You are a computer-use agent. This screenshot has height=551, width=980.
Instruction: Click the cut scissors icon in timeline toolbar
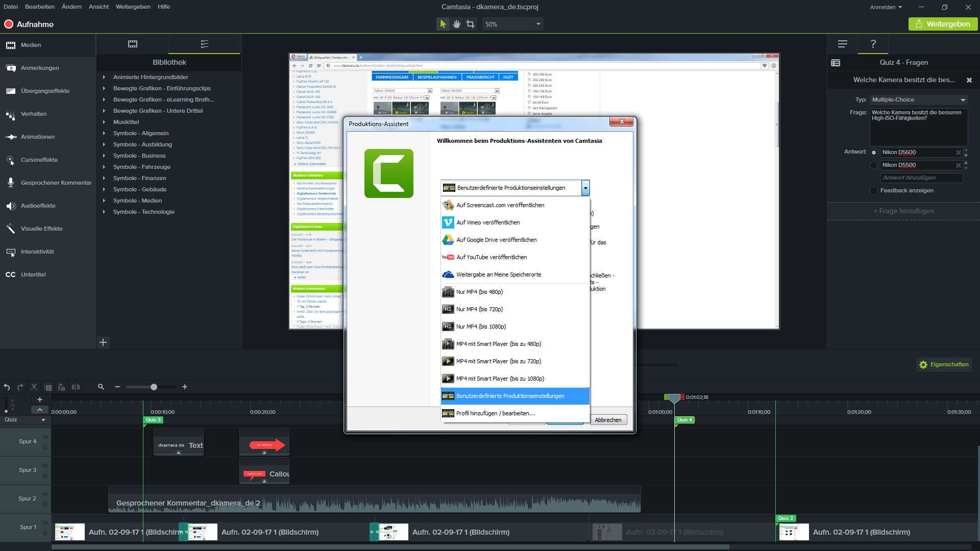pos(34,387)
